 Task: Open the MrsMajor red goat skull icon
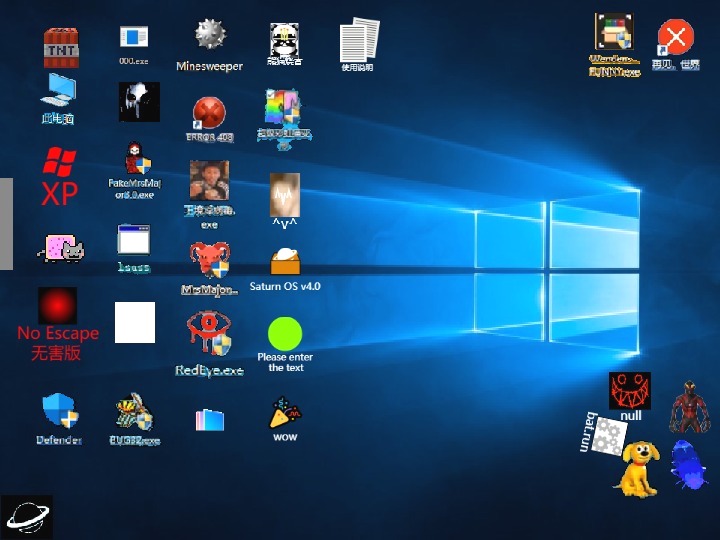(x=210, y=260)
